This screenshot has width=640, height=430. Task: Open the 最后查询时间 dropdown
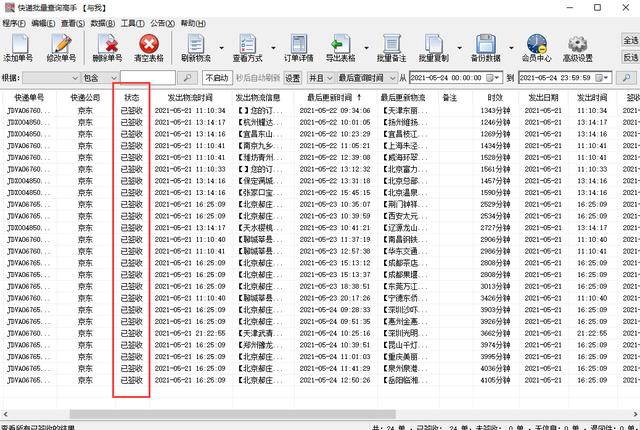click(367, 78)
